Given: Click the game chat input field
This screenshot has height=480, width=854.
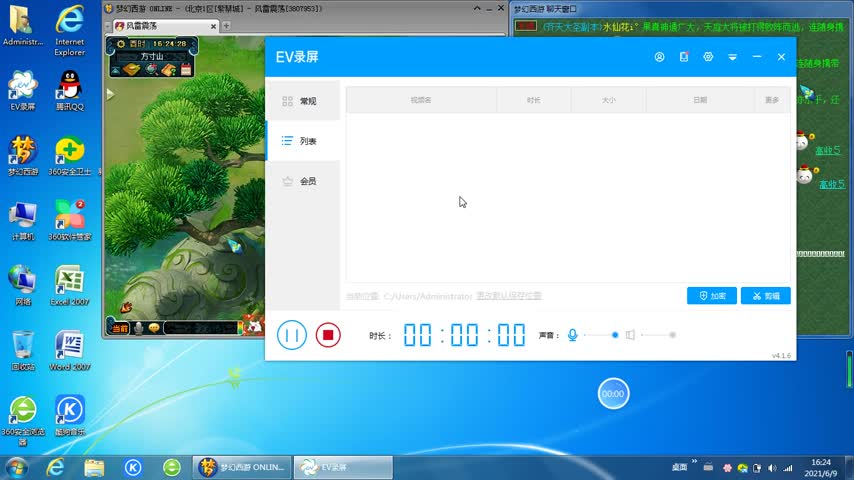Looking at the screenshot, I should 202,328.
